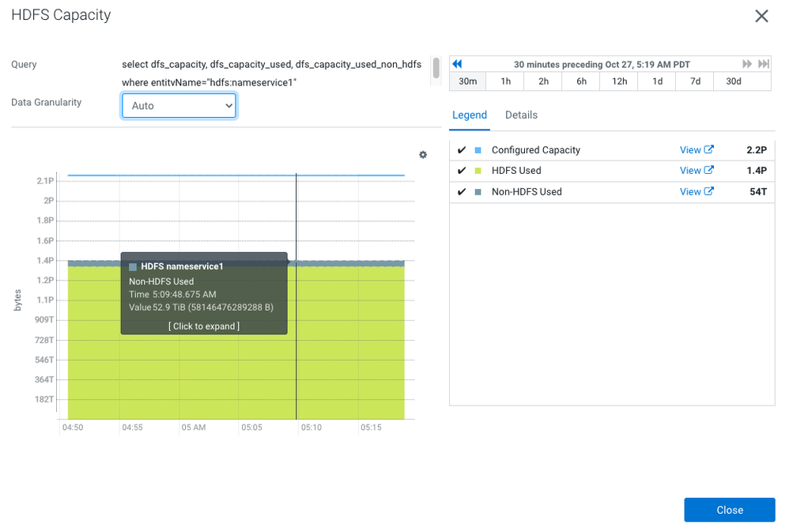The height and width of the screenshot is (532, 789).
Task: Click the rewind double-arrow time icon
Action: click(458, 64)
